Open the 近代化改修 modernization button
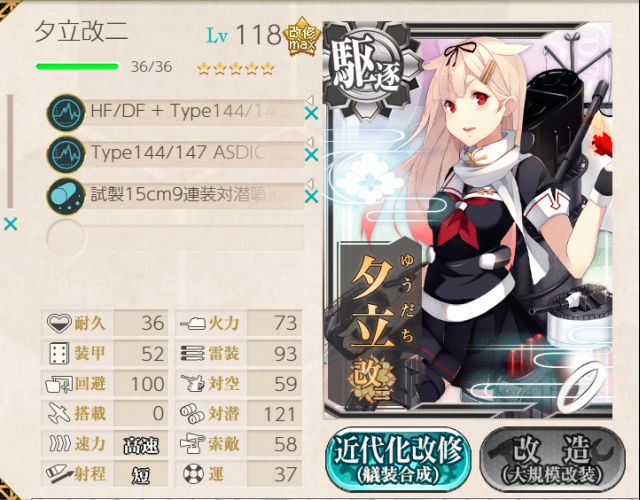640x500 pixels. 398,460
